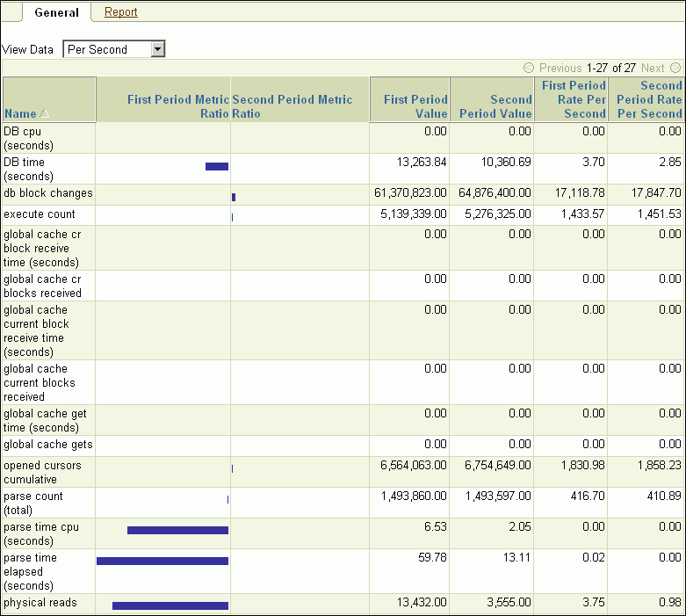Click the opened cursors cumulative row name
686x616 pixels.
tap(42, 472)
